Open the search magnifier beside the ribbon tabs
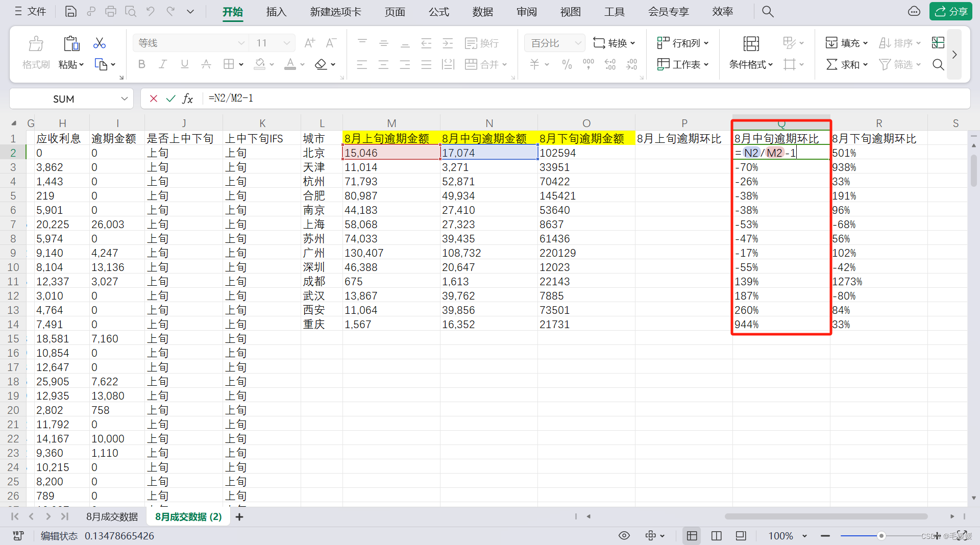Image resolution: width=980 pixels, height=545 pixels. point(768,11)
